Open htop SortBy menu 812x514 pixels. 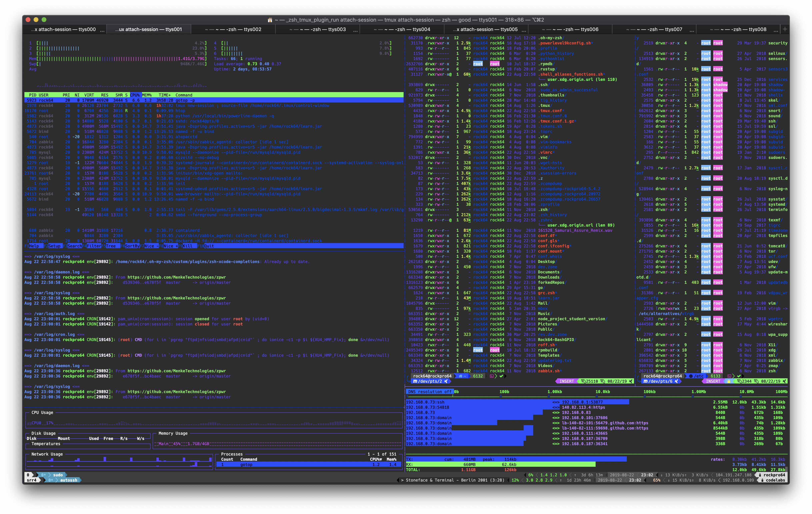click(130, 246)
